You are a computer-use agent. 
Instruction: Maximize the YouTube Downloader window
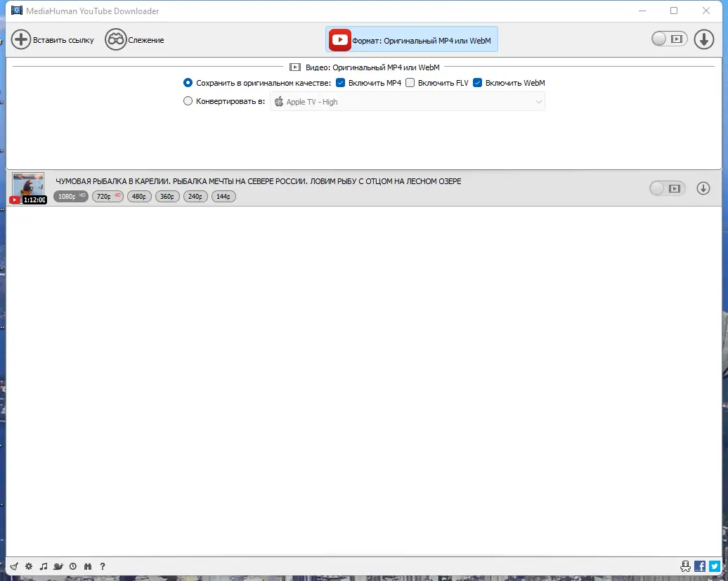click(674, 11)
